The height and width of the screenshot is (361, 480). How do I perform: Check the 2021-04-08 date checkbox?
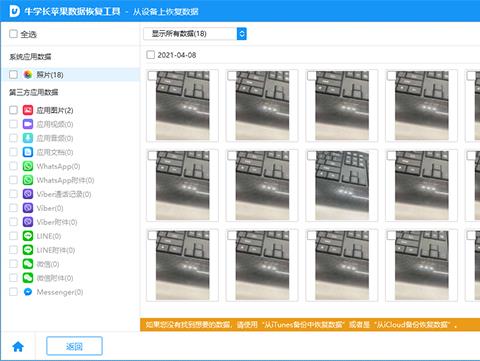[x=151, y=55]
